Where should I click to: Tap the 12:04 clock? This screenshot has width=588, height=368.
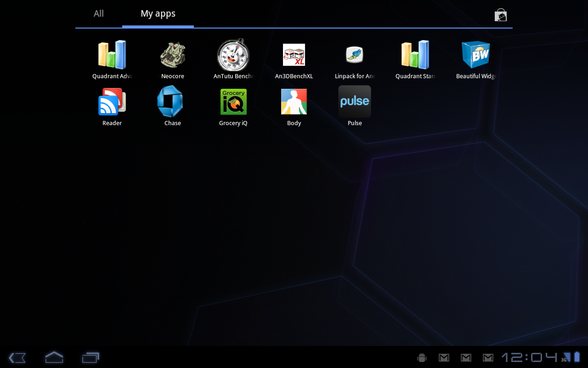click(x=530, y=357)
